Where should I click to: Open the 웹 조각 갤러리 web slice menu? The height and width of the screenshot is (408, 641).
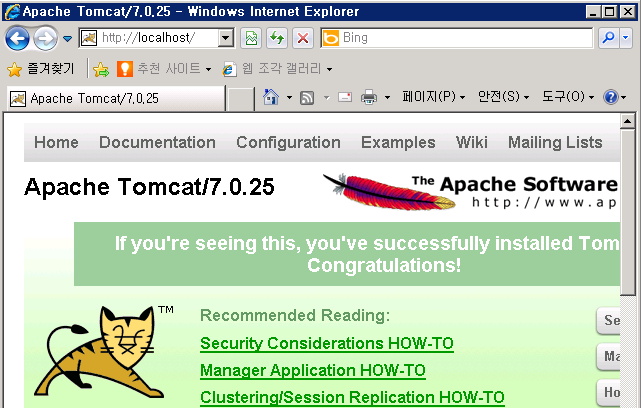(277, 69)
